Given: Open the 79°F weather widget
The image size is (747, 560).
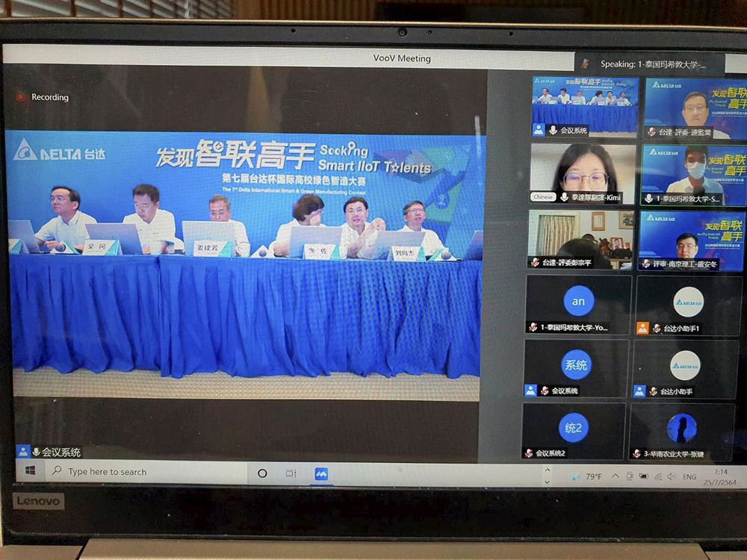Looking at the screenshot, I should coord(587,476).
